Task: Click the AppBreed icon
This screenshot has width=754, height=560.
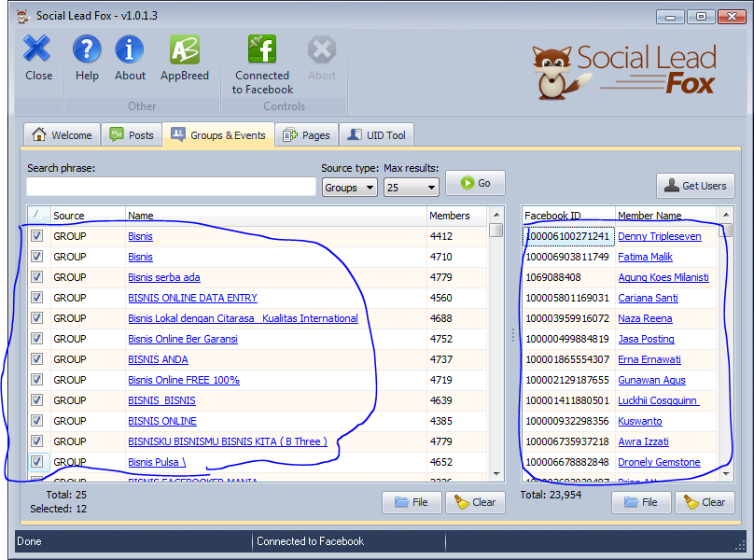Action: coord(185,49)
